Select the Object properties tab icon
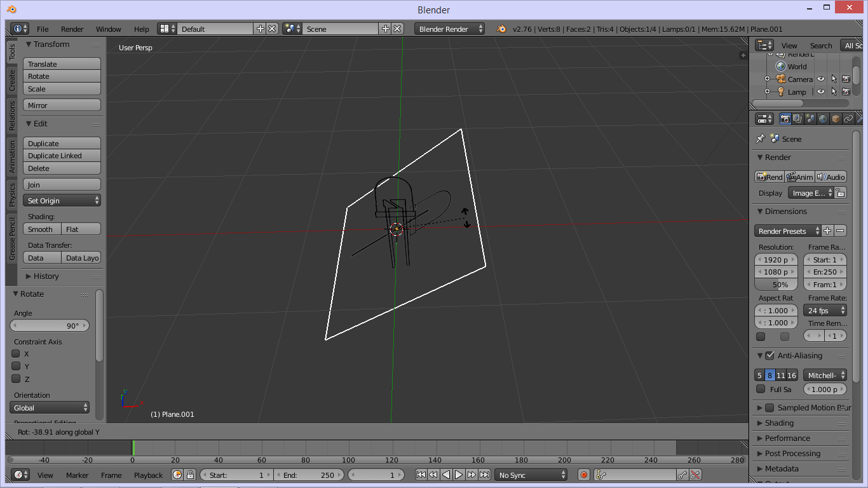 click(836, 119)
